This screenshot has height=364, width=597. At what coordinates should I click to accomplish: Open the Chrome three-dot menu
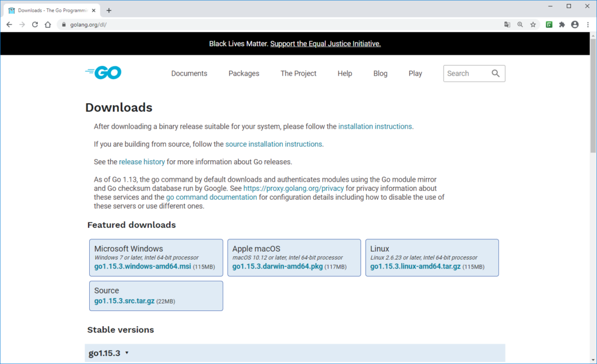click(x=588, y=24)
